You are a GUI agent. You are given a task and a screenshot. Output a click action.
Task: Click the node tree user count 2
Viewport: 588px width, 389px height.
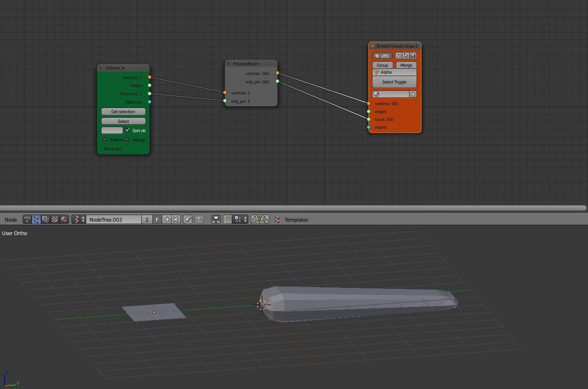147,219
